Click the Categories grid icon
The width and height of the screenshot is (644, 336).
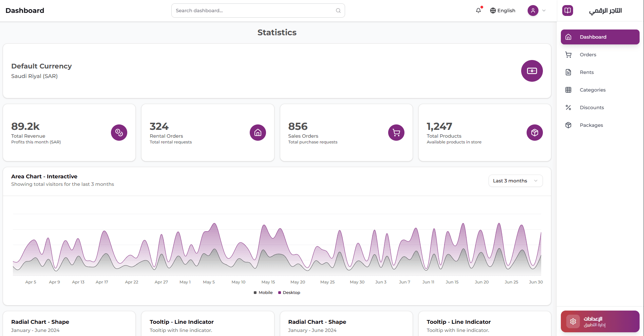[569, 90]
